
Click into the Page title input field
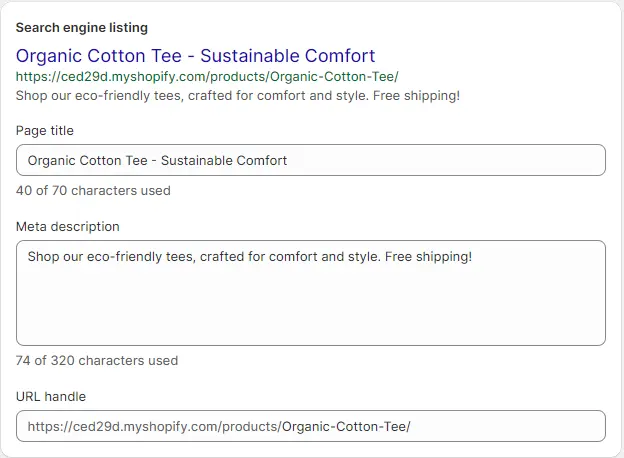[x=311, y=160]
